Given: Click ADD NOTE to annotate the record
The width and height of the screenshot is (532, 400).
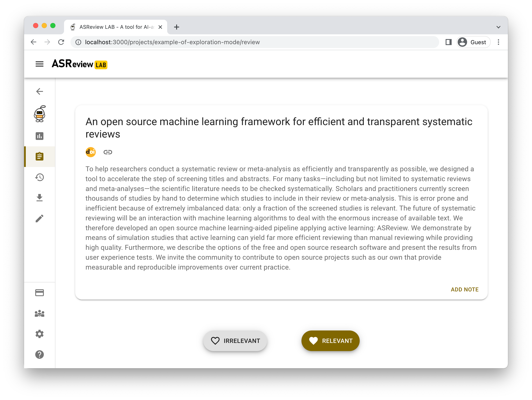Looking at the screenshot, I should [463, 289].
